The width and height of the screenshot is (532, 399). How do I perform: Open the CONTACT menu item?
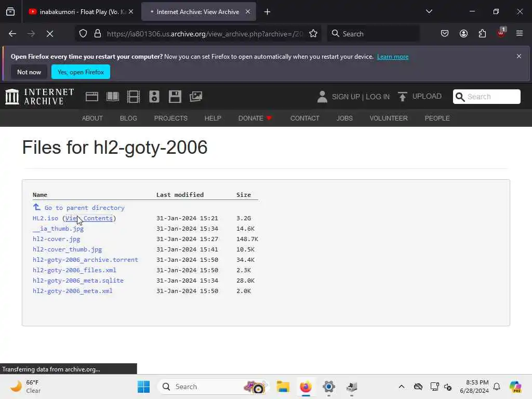(x=304, y=118)
